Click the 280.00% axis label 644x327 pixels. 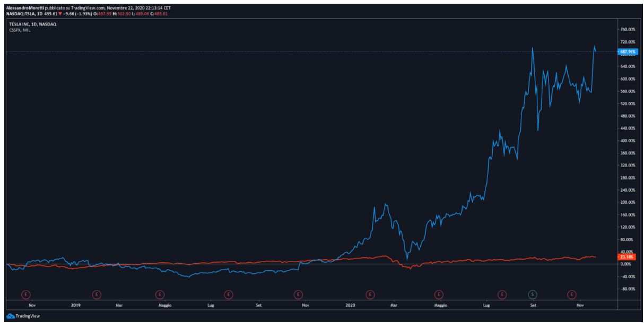pyautogui.click(x=628, y=177)
